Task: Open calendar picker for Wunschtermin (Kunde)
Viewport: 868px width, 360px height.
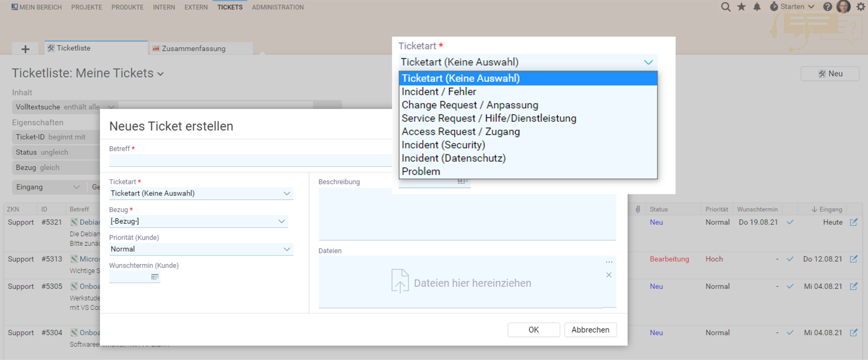Action: pyautogui.click(x=155, y=277)
